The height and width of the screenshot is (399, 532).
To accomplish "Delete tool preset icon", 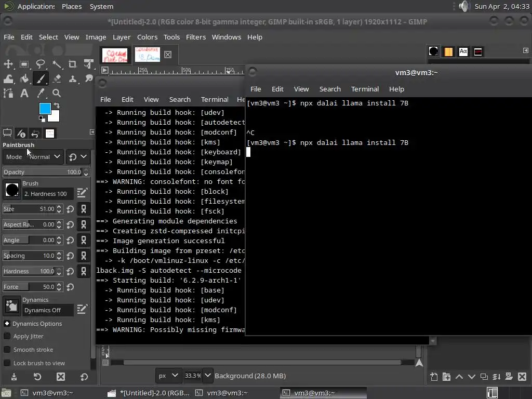I will pyautogui.click(x=61, y=377).
